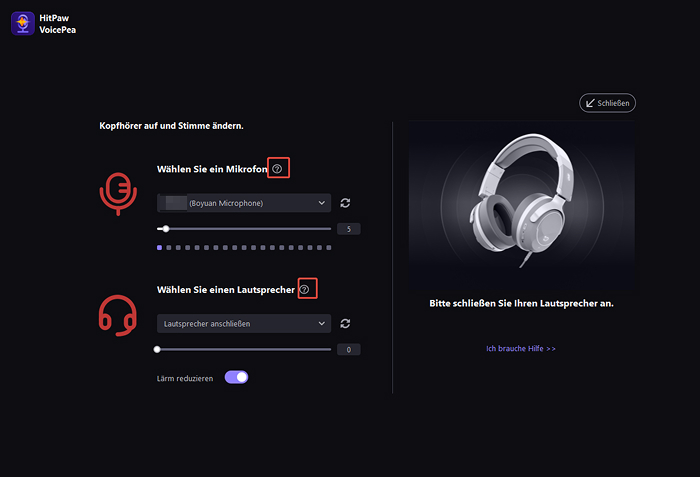Open the Ich brauche Hilfe link
Screen dimensions: 700x477
click(x=521, y=348)
